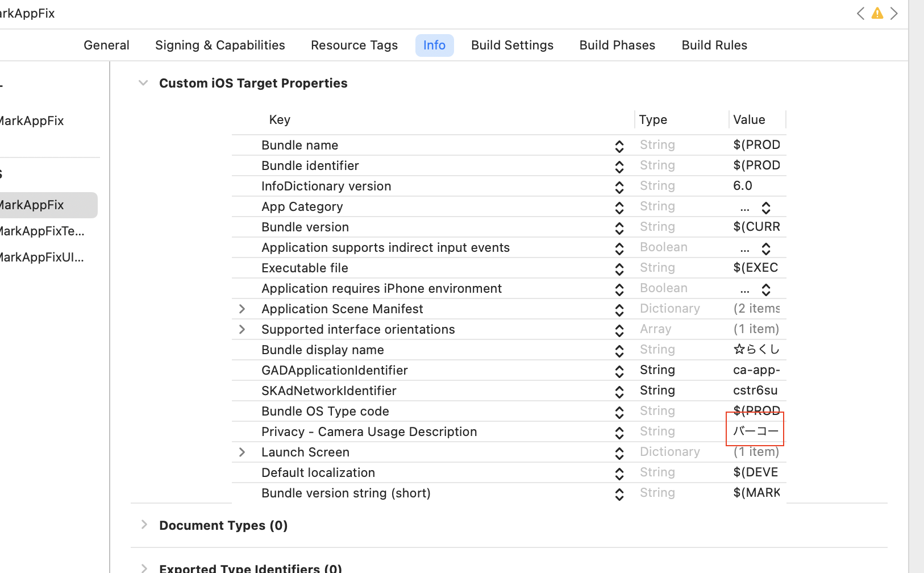Open key stepper for Bundle identifier
This screenshot has width=924, height=573.
(619, 167)
